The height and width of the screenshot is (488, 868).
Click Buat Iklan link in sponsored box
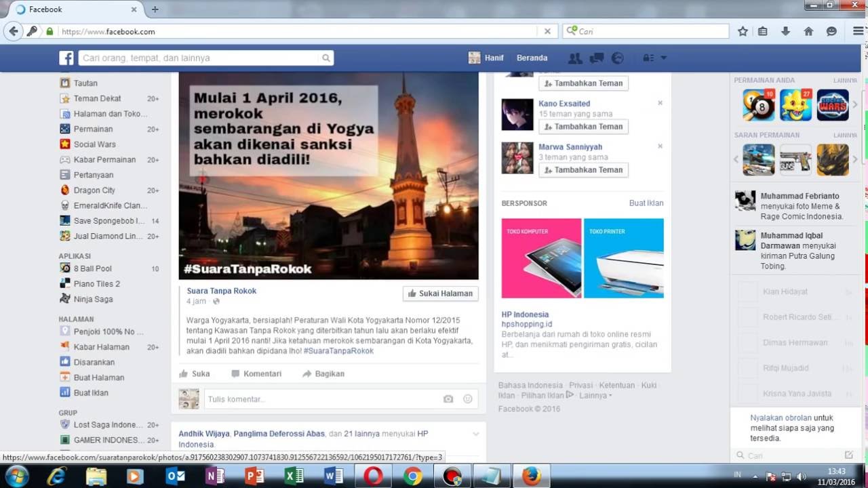click(646, 203)
